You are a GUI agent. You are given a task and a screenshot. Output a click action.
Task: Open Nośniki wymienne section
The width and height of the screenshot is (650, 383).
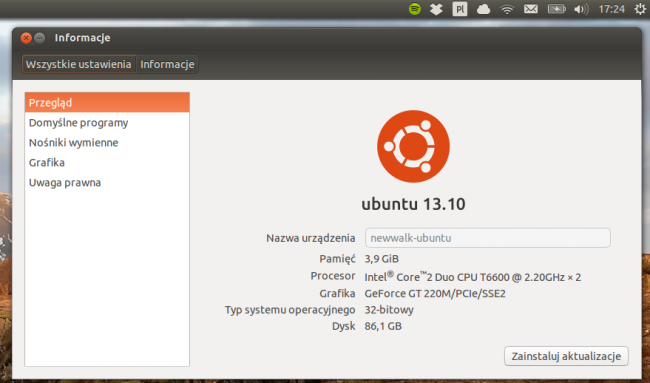(x=107, y=143)
